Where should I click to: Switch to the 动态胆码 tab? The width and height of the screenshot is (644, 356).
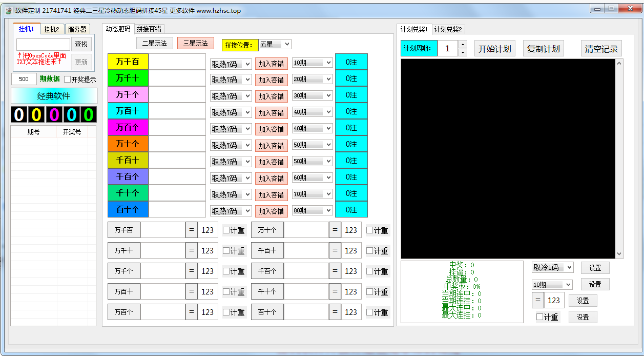[x=118, y=29]
